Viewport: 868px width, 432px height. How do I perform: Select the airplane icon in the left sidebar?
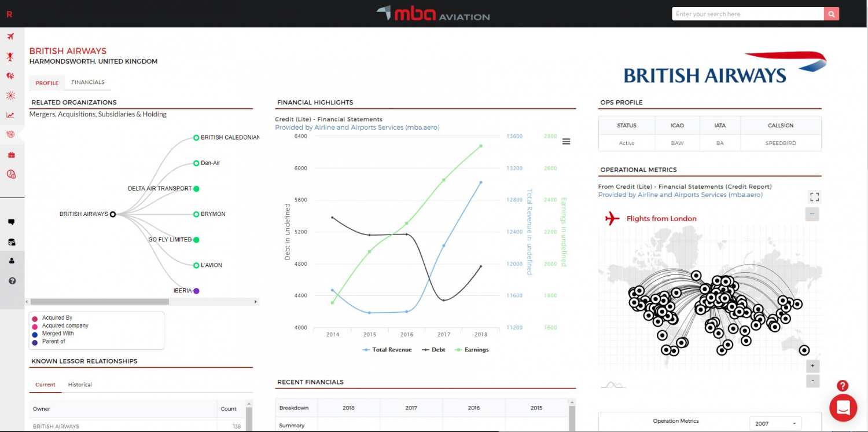[10, 36]
